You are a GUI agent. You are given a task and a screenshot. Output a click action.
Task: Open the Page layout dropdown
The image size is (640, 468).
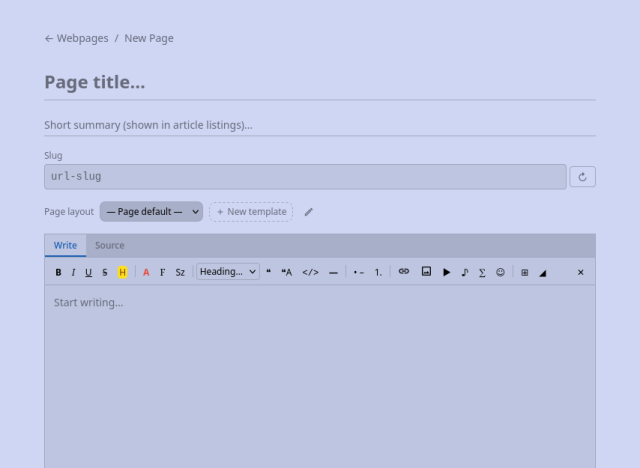click(x=151, y=212)
